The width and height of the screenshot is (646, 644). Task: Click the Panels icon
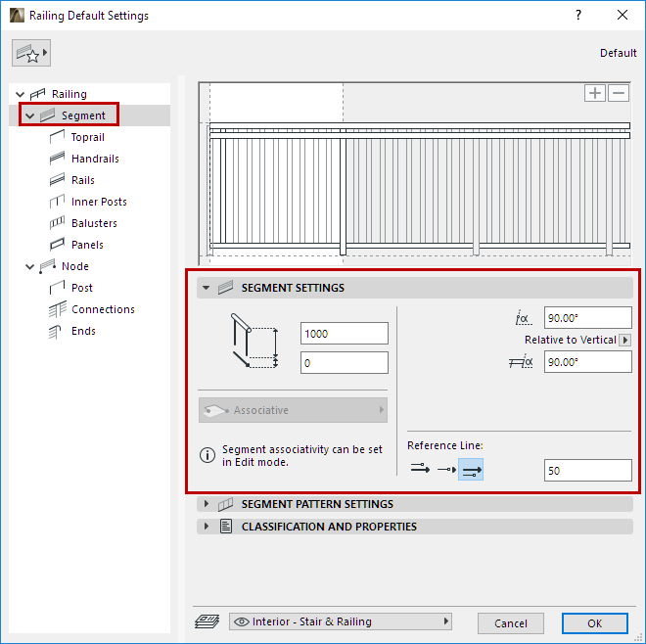click(57, 245)
